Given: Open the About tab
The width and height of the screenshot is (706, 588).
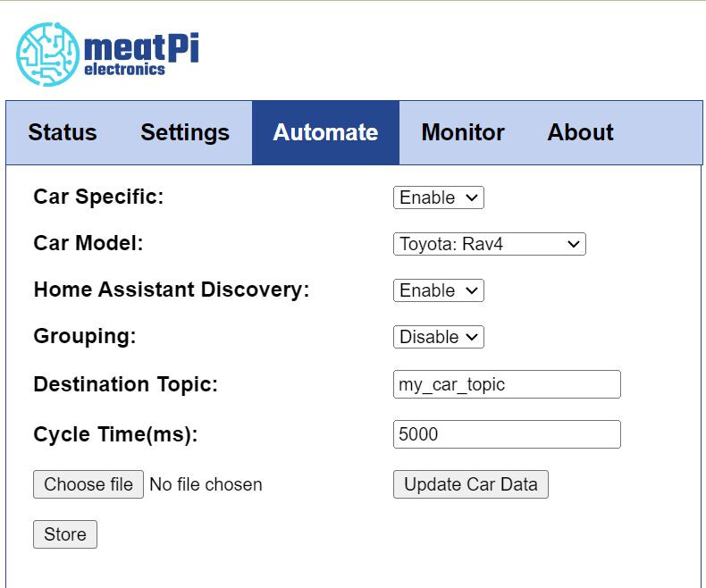Looking at the screenshot, I should 580,132.
